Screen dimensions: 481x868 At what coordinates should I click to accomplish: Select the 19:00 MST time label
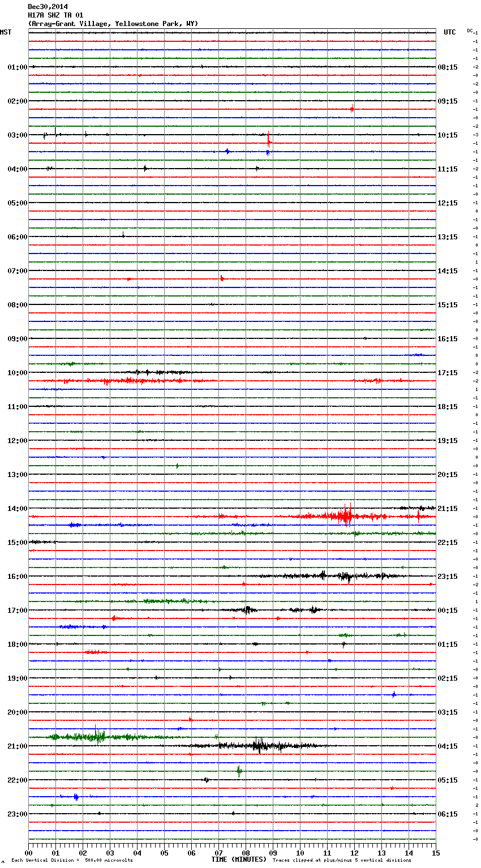[17, 678]
